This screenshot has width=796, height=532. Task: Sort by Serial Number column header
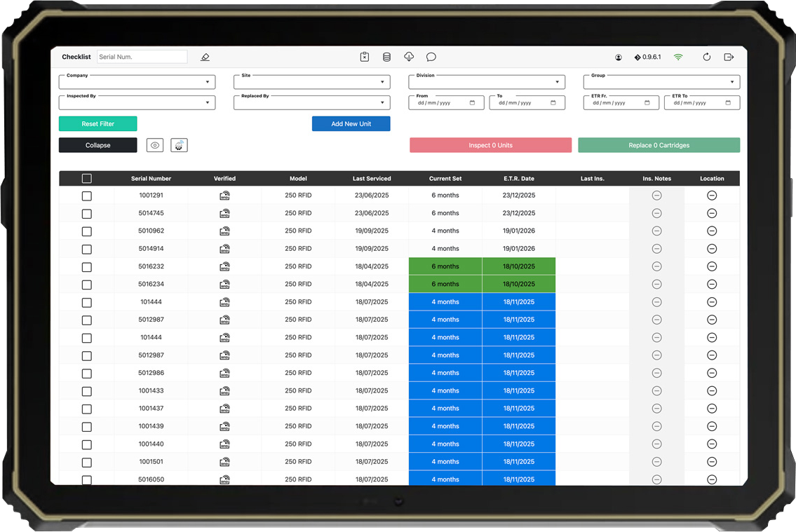[x=151, y=179]
